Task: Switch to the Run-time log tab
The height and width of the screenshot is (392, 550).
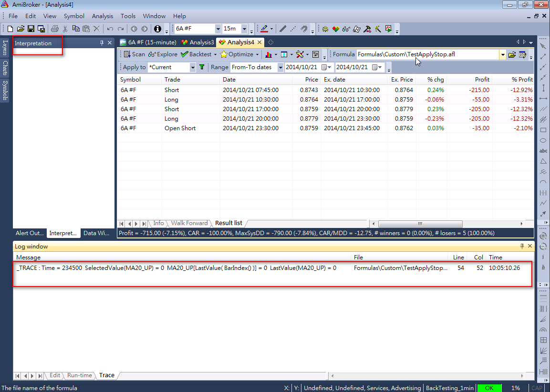Action: 80,375
